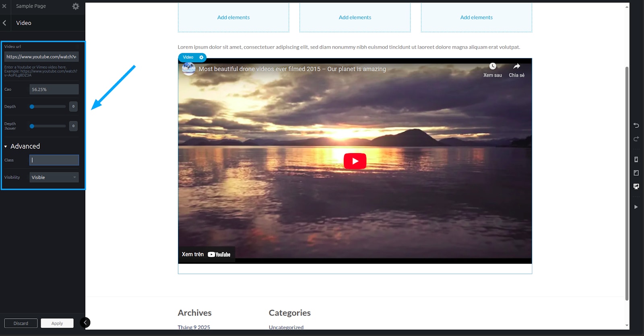Click the undo arrow icon
Image resolution: width=644 pixels, height=336 pixels.
636,125
